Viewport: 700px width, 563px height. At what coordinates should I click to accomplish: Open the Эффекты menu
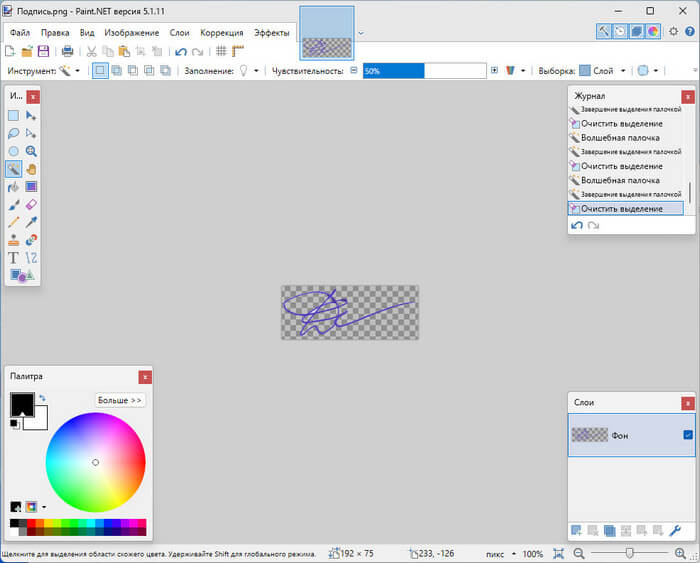click(271, 33)
